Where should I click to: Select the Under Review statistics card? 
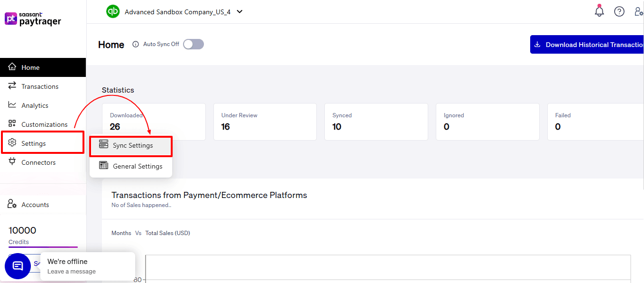[265, 122]
